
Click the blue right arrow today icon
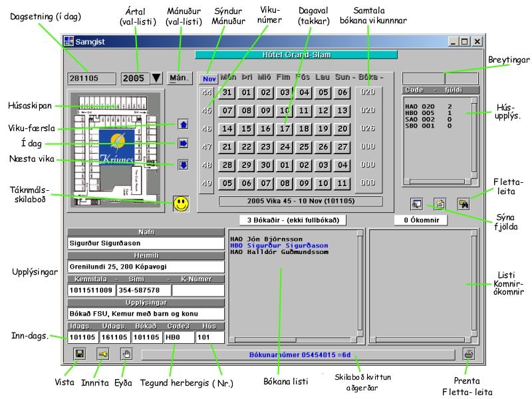click(184, 143)
